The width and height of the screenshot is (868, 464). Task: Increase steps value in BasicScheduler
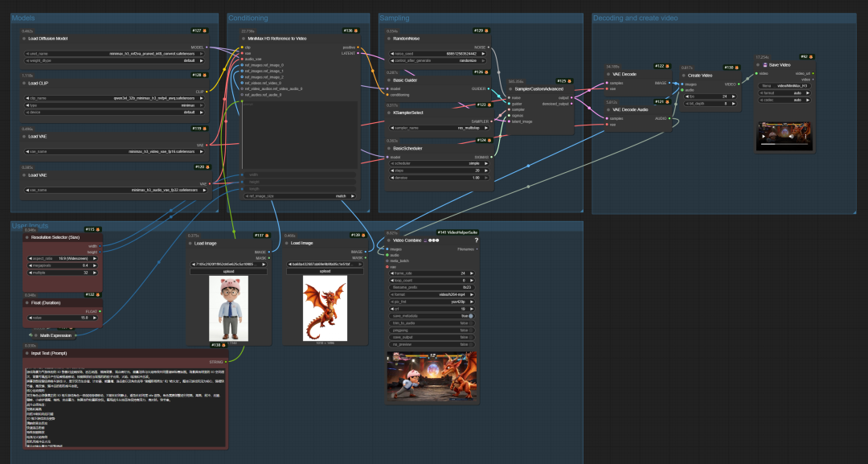[x=486, y=170]
